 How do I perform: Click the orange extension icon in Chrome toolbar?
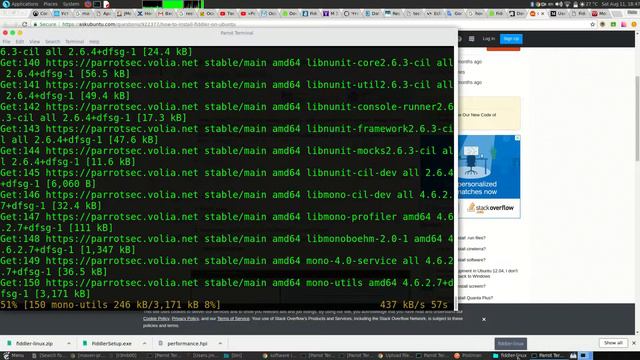(634, 24)
